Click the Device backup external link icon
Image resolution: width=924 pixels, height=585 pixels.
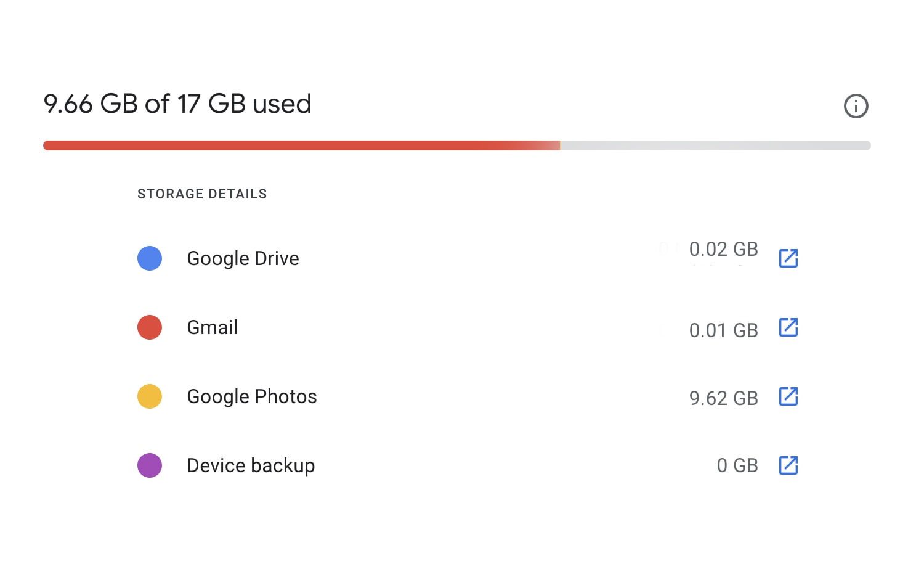tap(788, 465)
